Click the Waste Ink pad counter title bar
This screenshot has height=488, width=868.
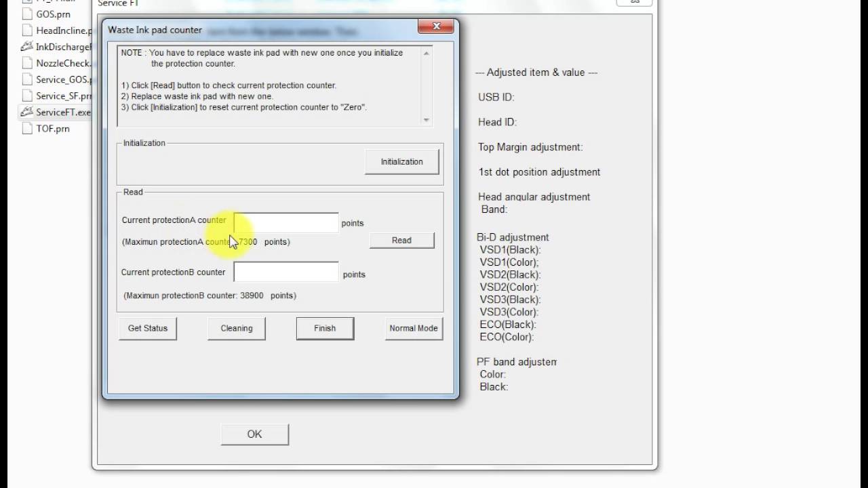point(261,29)
